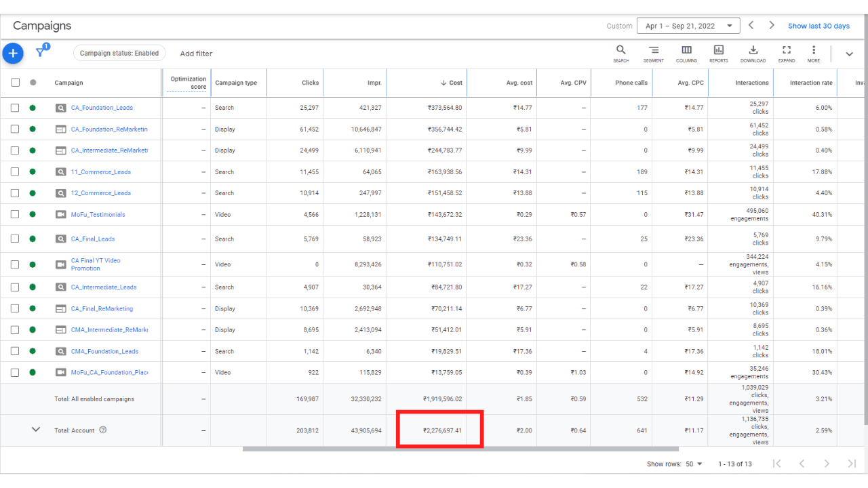The image size is (868, 488).
Task: Check the CA Final YT Video Promotion checkbox
Action: (16, 264)
